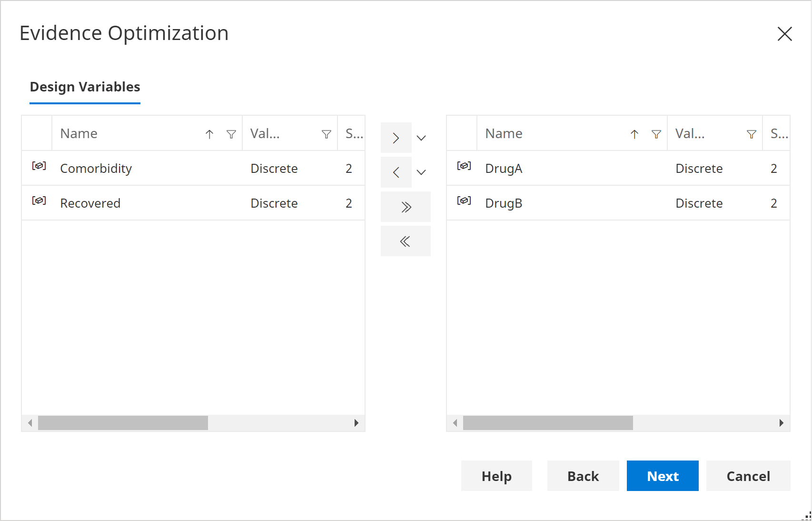Toggle sort order on left table Name column

click(x=209, y=134)
